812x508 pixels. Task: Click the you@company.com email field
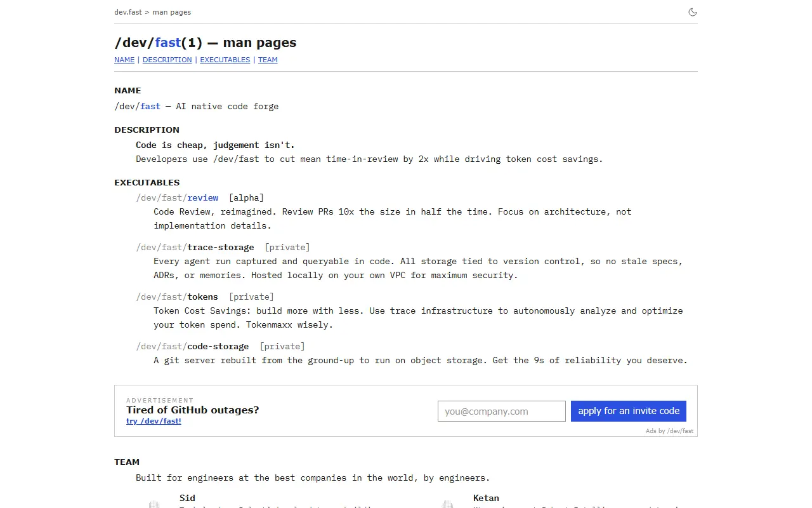[x=502, y=411]
